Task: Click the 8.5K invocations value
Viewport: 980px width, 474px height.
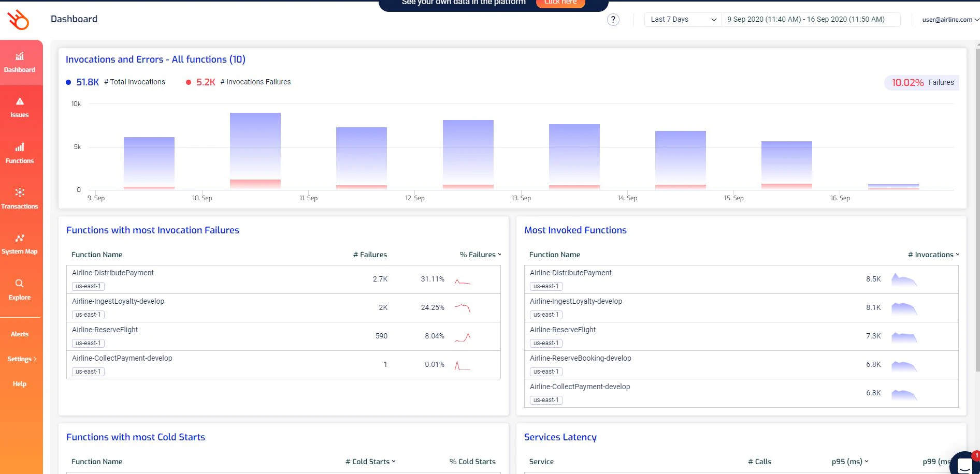Action: click(873, 279)
